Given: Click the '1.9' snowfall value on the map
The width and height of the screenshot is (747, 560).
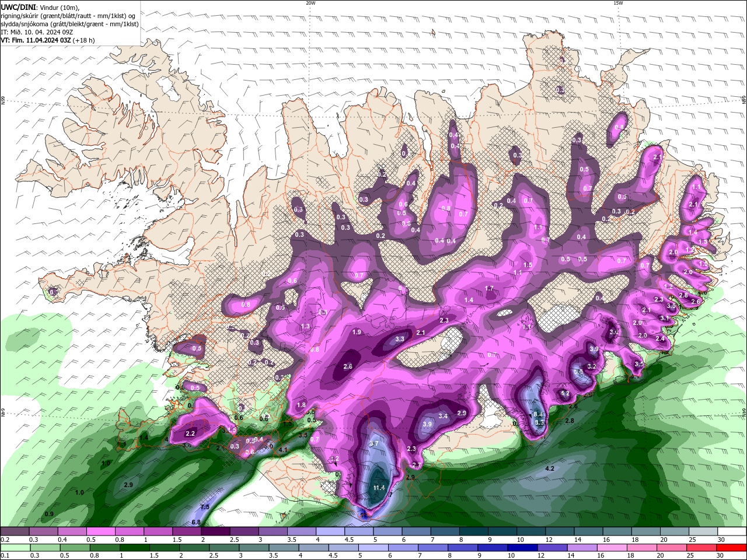Looking at the screenshot, I should pos(357,332).
